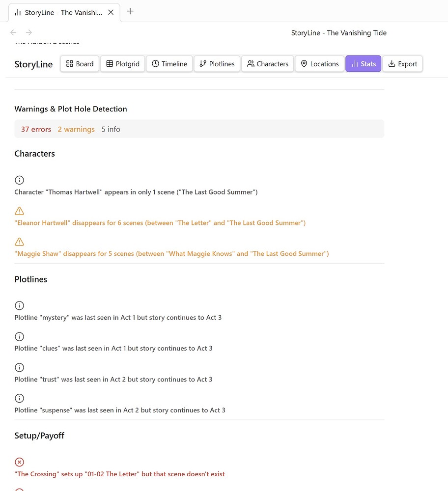The height and width of the screenshot is (491, 448).
Task: Click Timeline tab clock icon
Action: coord(155,63)
